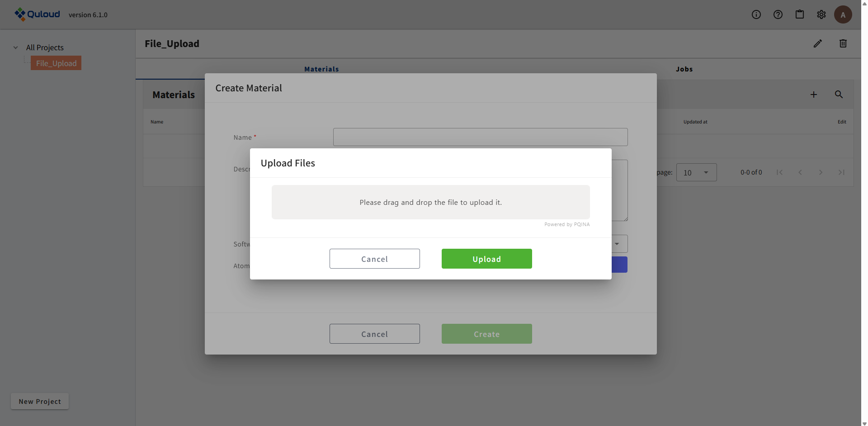868x426 pixels.
Task: Click the file drag and drop area
Action: (430, 202)
